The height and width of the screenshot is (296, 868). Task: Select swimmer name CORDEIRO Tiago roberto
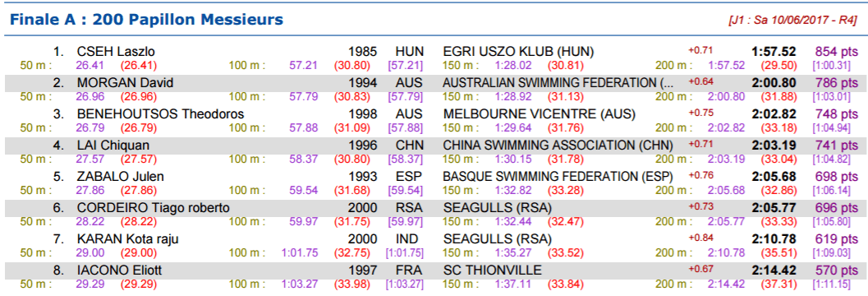[x=154, y=208]
